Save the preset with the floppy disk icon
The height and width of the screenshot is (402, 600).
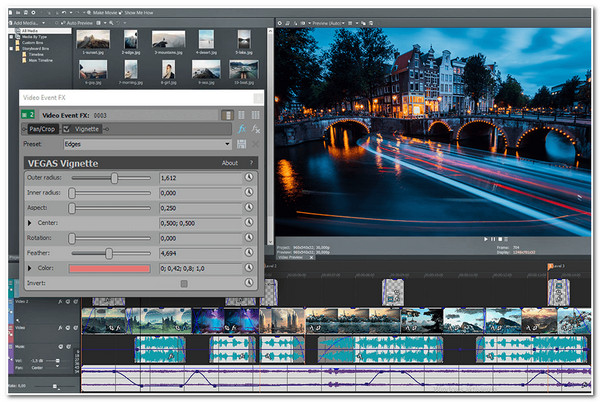click(241, 144)
